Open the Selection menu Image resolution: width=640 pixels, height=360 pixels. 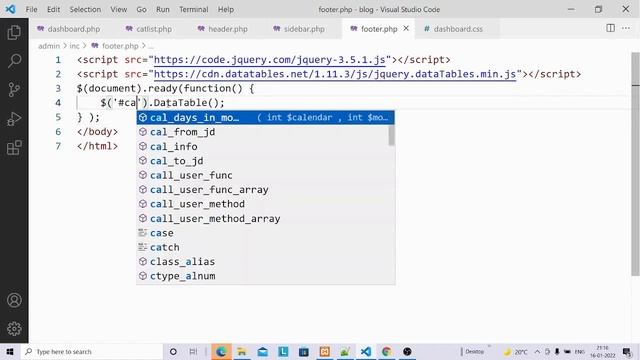point(85,9)
